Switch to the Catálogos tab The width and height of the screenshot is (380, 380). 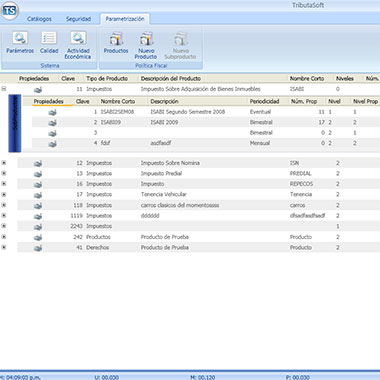[39, 19]
